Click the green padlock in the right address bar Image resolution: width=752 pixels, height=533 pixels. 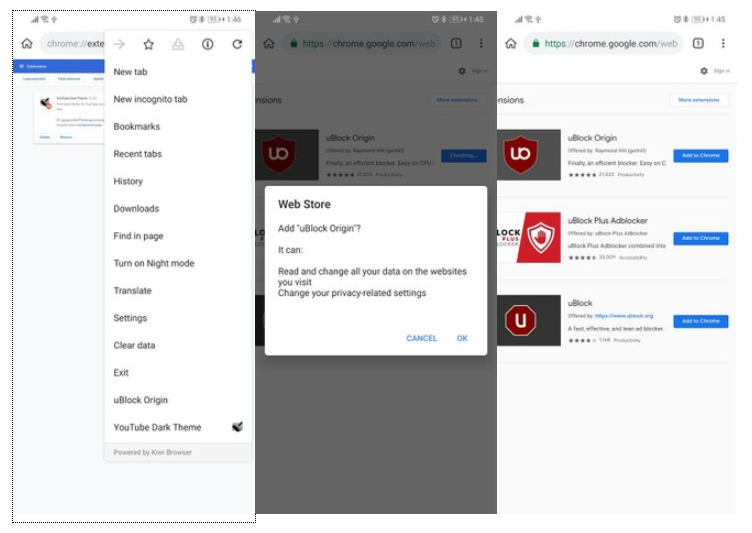point(536,44)
